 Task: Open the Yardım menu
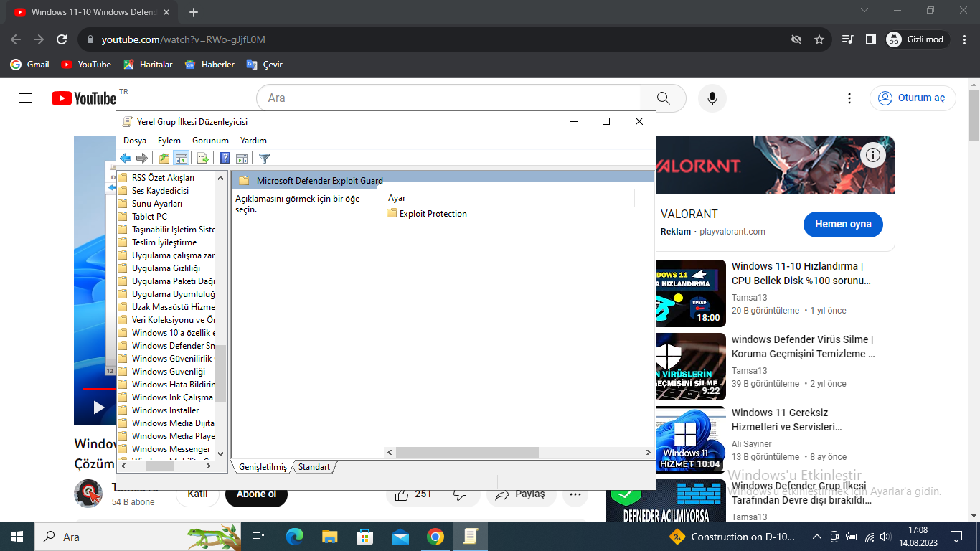coord(253,141)
